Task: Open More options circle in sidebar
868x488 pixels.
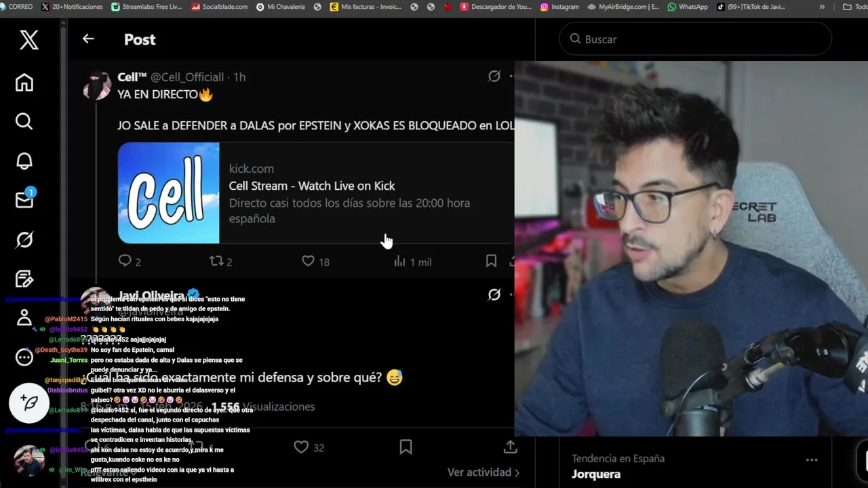Action: [24, 357]
